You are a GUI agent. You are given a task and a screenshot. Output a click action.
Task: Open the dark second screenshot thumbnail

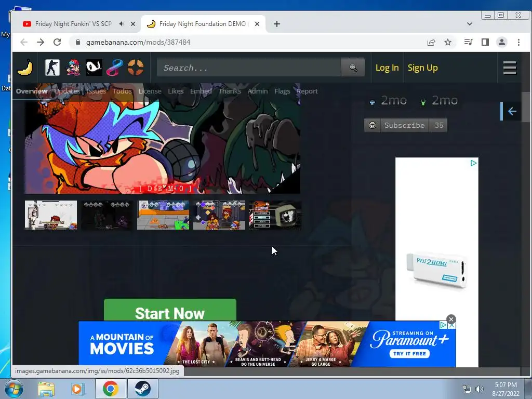[107, 215]
